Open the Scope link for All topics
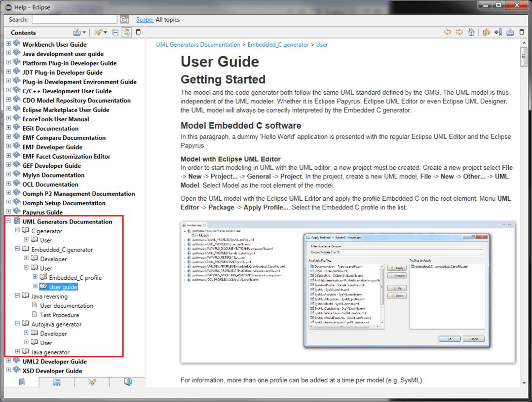The width and height of the screenshot is (532, 402). tap(144, 19)
